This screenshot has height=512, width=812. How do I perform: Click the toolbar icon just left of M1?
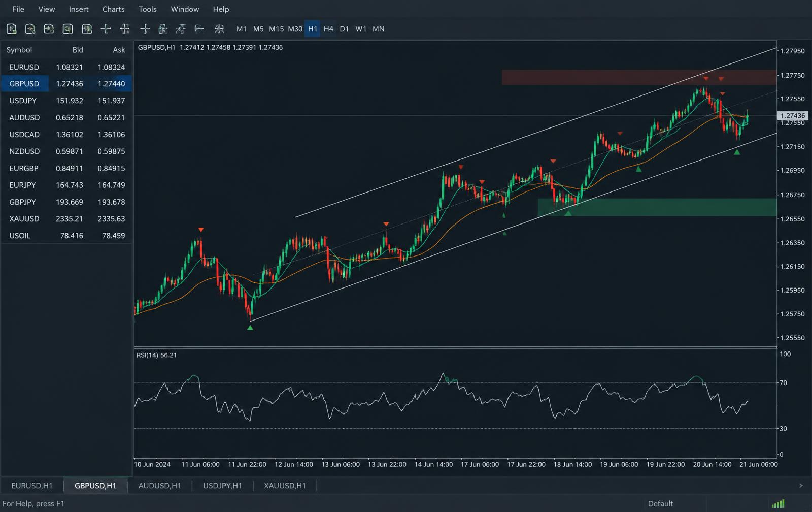coord(219,29)
